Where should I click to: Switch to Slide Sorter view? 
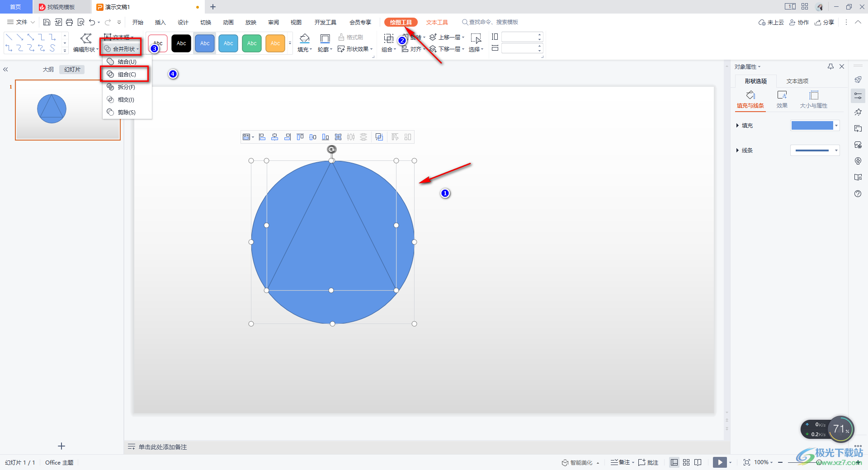click(686, 462)
